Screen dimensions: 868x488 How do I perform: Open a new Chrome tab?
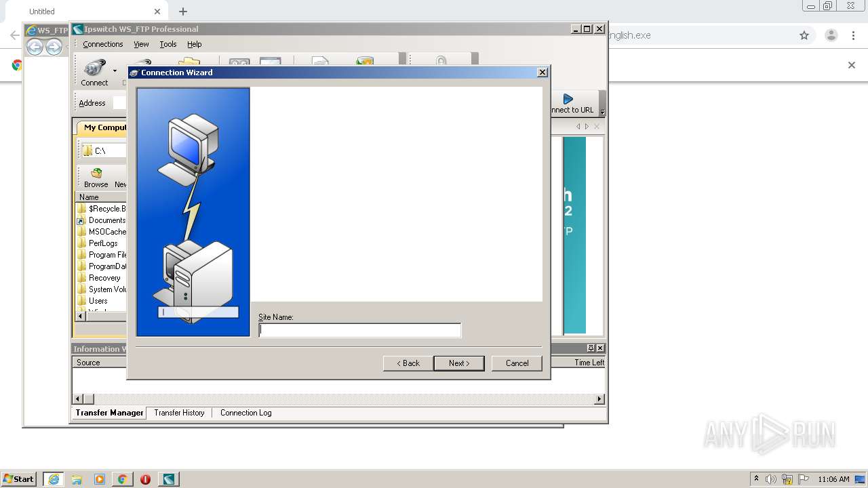point(183,12)
